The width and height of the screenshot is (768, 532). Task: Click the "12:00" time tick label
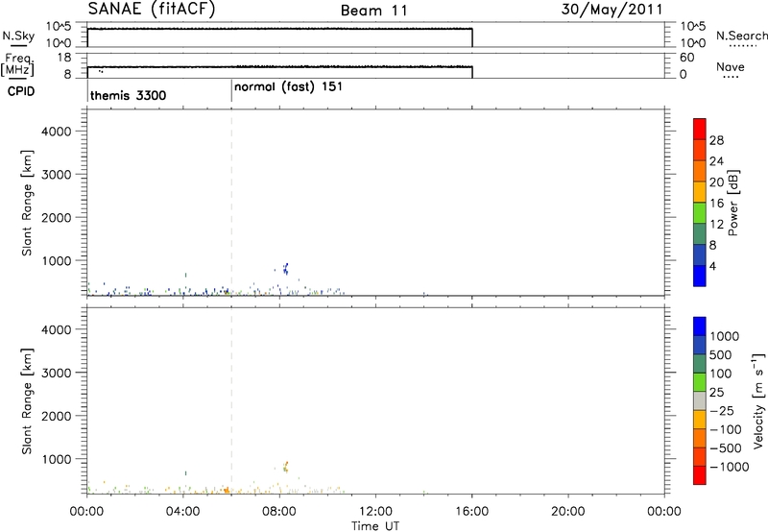[x=375, y=512]
